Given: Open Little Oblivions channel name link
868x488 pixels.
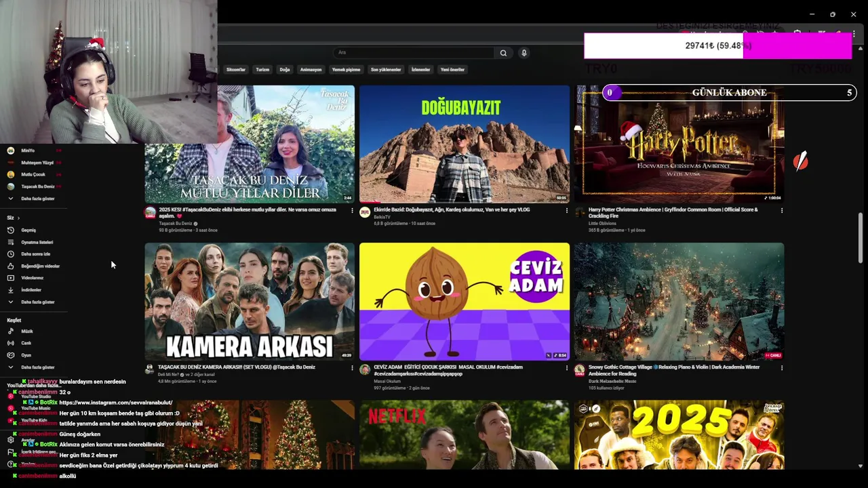Looking at the screenshot, I should coord(603,223).
